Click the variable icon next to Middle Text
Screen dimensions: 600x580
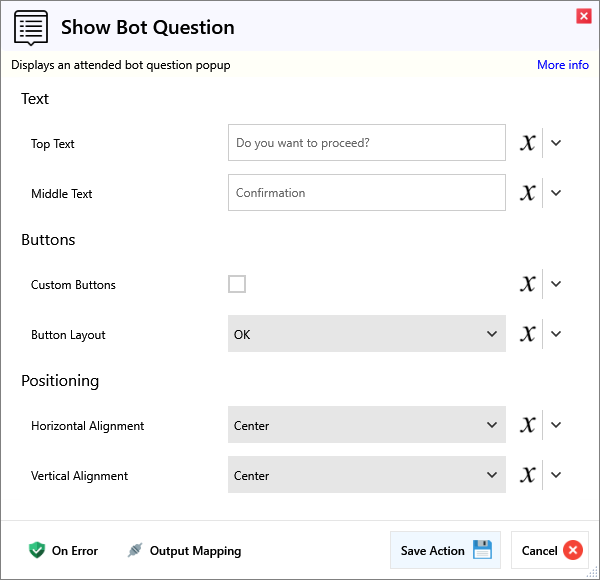[x=528, y=193]
